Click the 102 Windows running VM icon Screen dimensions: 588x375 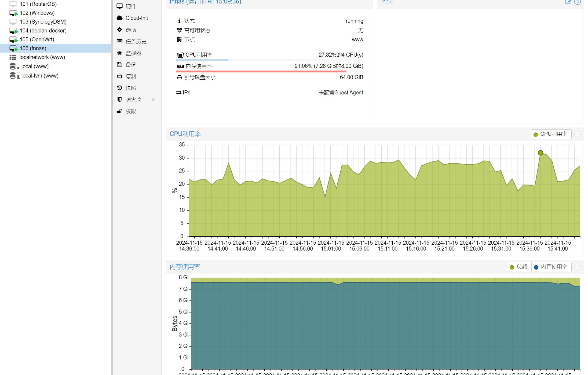click(x=13, y=13)
